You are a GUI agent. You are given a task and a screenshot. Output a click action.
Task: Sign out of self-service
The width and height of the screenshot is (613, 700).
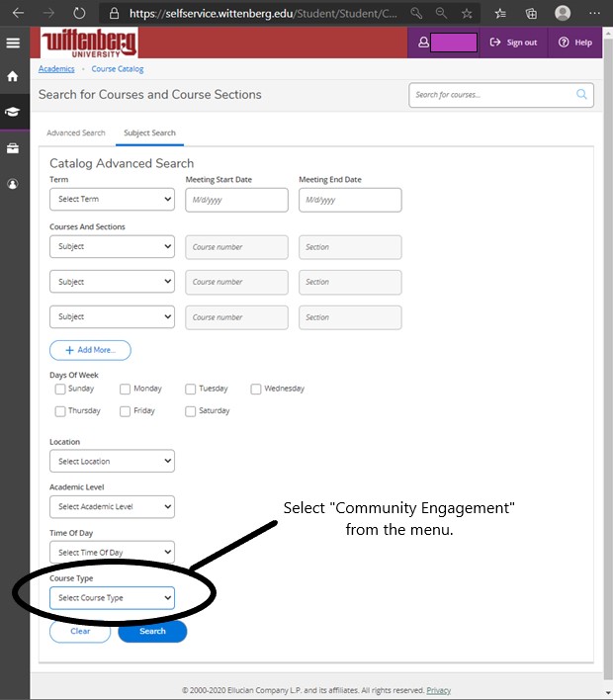[513, 43]
